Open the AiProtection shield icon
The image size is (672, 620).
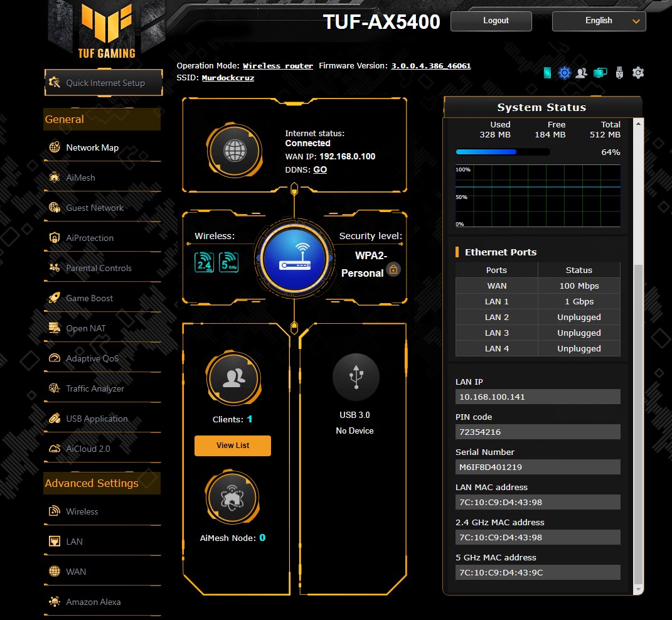(x=55, y=238)
